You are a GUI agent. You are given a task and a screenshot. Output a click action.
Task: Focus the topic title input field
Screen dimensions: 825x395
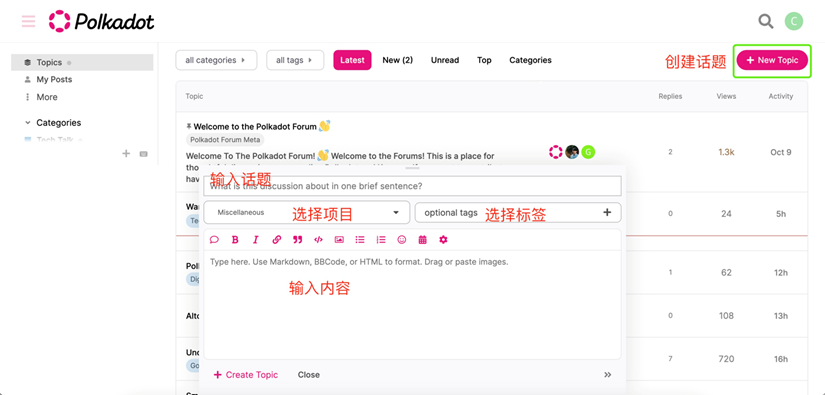coord(412,186)
